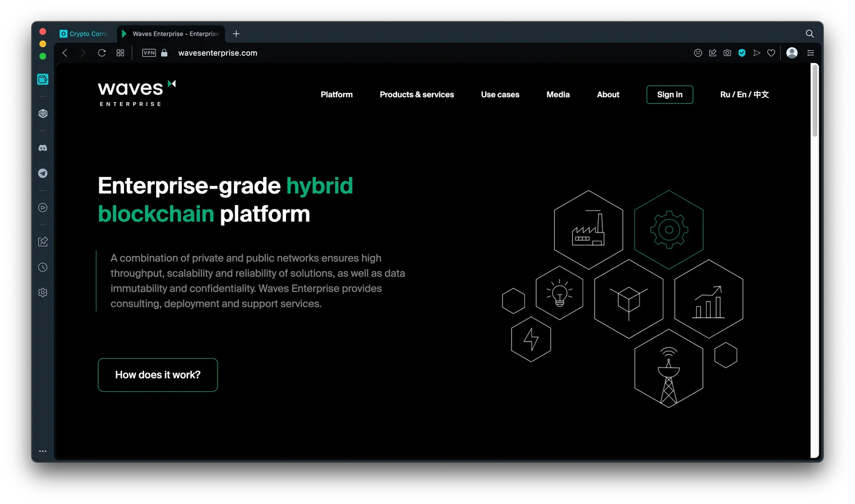Open the Crypto Wallet sidebar icon
Screen dimensions: 855x504
pyautogui.click(x=43, y=79)
